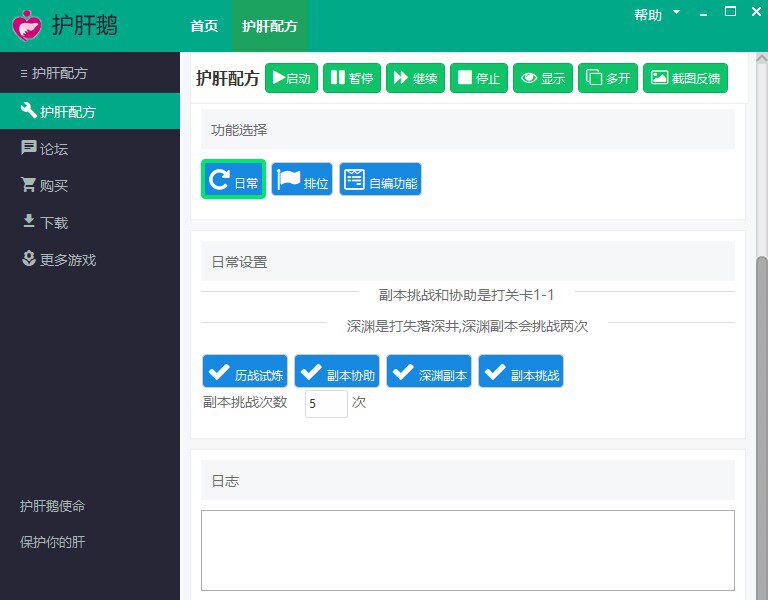Click the 副本挑战次数 input field
The width and height of the screenshot is (768, 600).
[326, 404]
